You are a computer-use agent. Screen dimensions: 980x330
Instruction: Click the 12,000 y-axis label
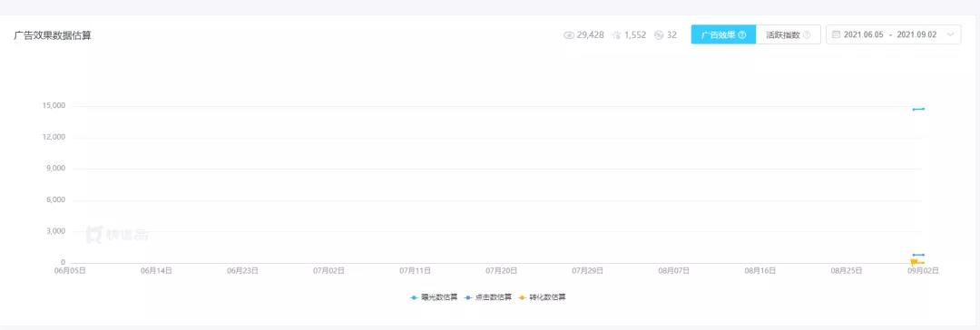[54, 137]
